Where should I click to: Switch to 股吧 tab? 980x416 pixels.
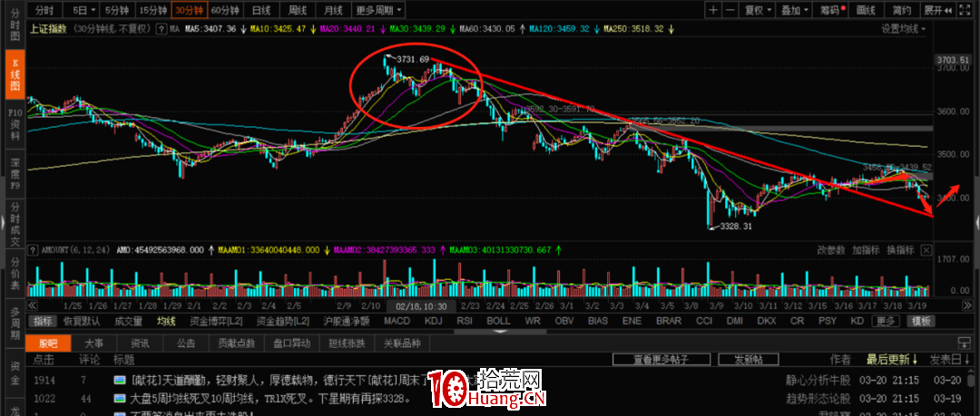[x=48, y=343]
